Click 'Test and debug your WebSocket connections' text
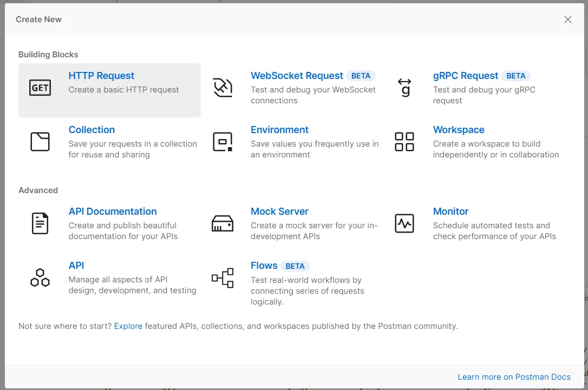 (x=313, y=95)
